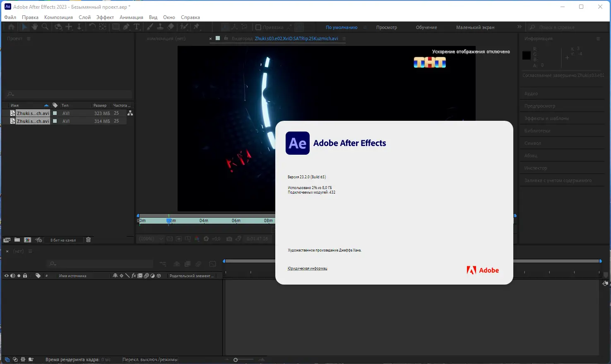
Task: Select the Clone Stamp tool
Action: tap(160, 27)
